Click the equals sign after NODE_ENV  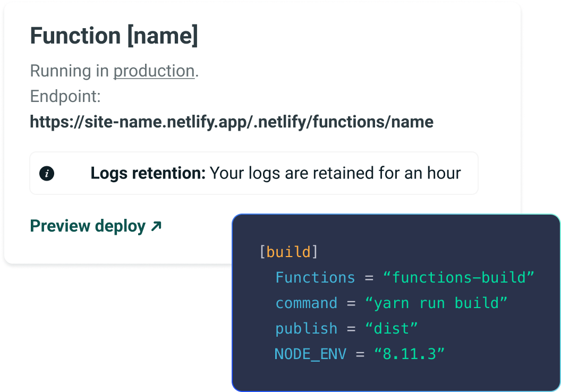pos(360,354)
